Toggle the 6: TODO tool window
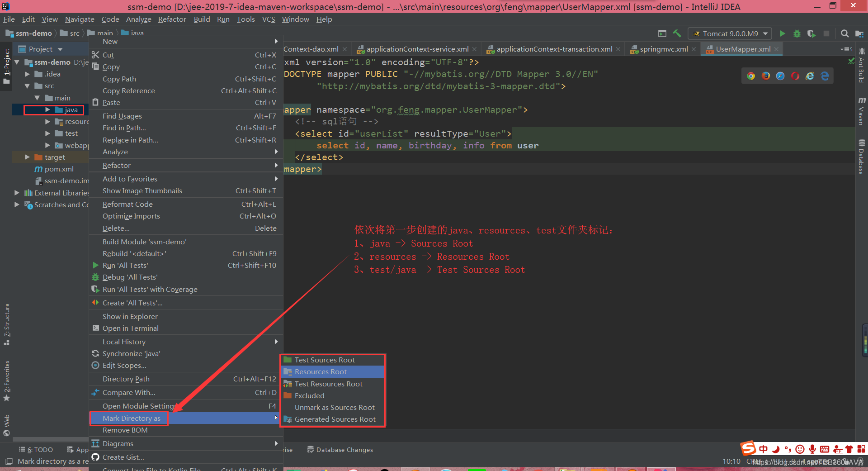 [x=36, y=450]
